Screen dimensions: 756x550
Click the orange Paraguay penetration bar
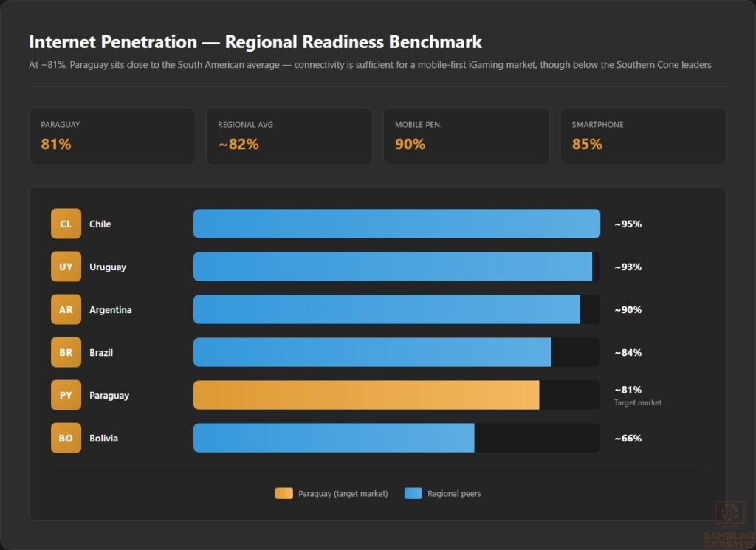[x=366, y=395]
